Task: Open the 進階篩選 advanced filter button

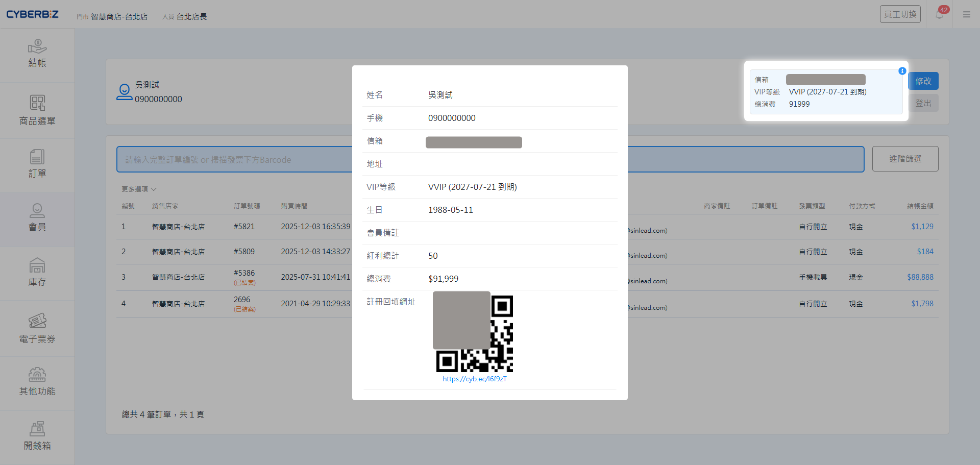Action: click(x=905, y=159)
